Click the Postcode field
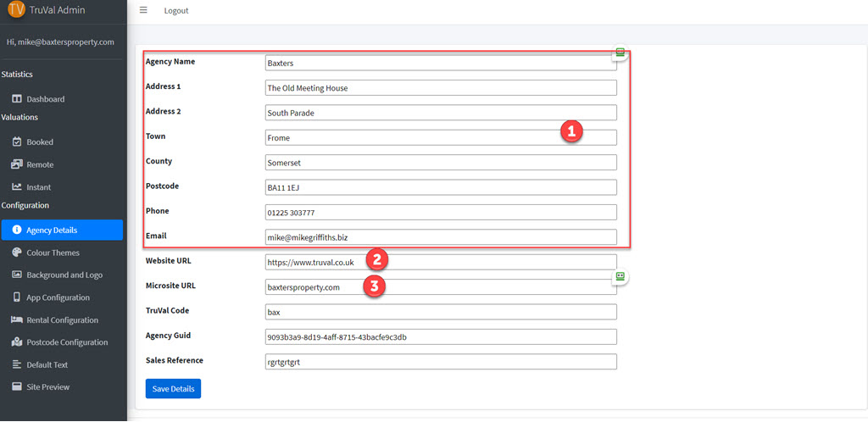 [441, 187]
